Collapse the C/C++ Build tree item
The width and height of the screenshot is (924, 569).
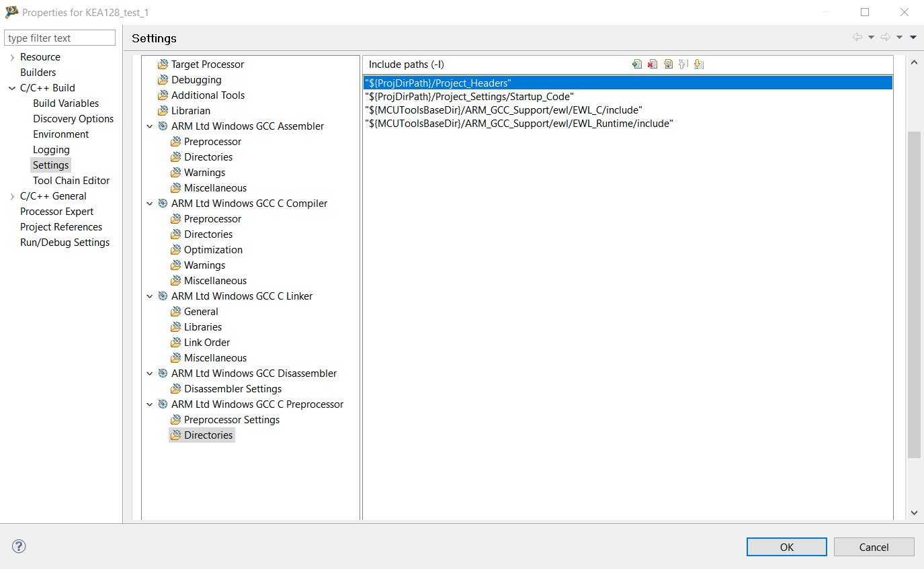12,87
